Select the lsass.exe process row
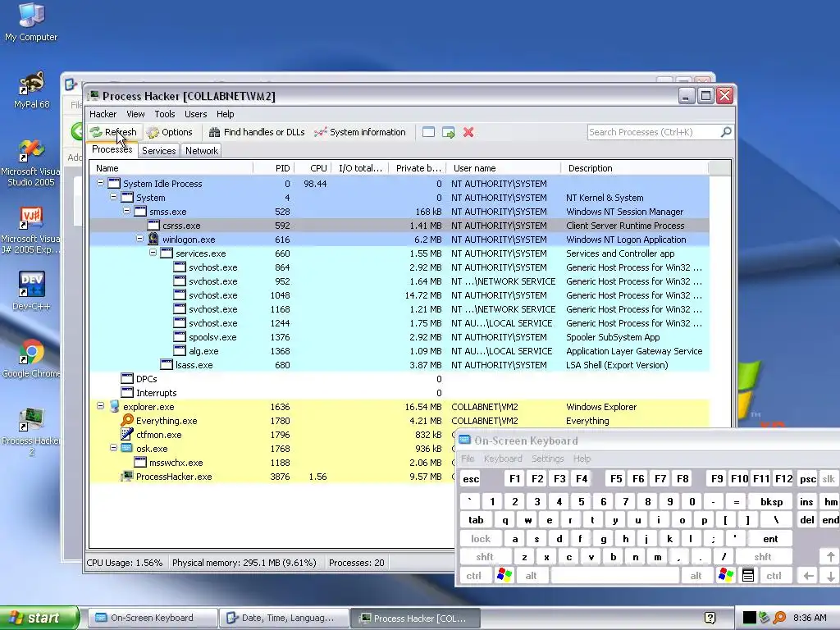This screenshot has width=840, height=630. click(399, 365)
